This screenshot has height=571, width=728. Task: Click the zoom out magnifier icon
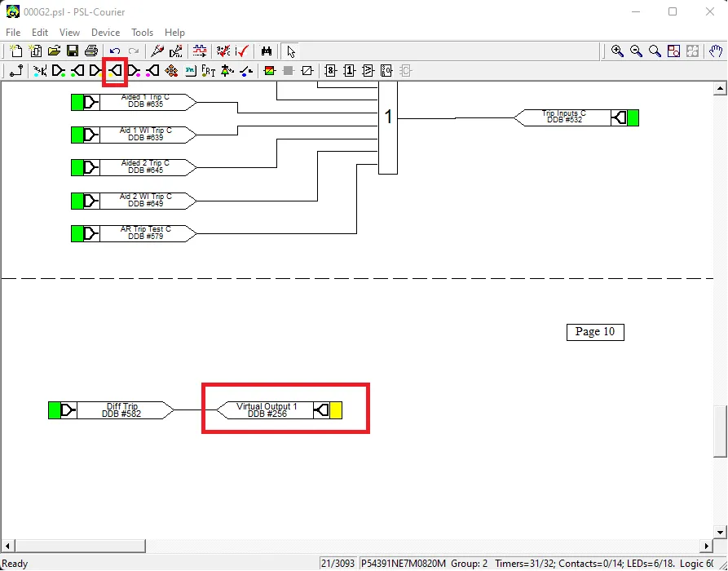[636, 51]
